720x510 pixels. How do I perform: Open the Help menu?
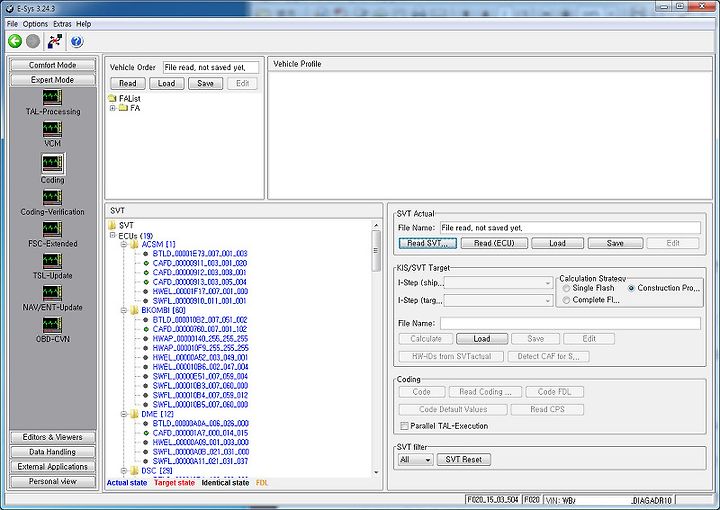point(84,24)
